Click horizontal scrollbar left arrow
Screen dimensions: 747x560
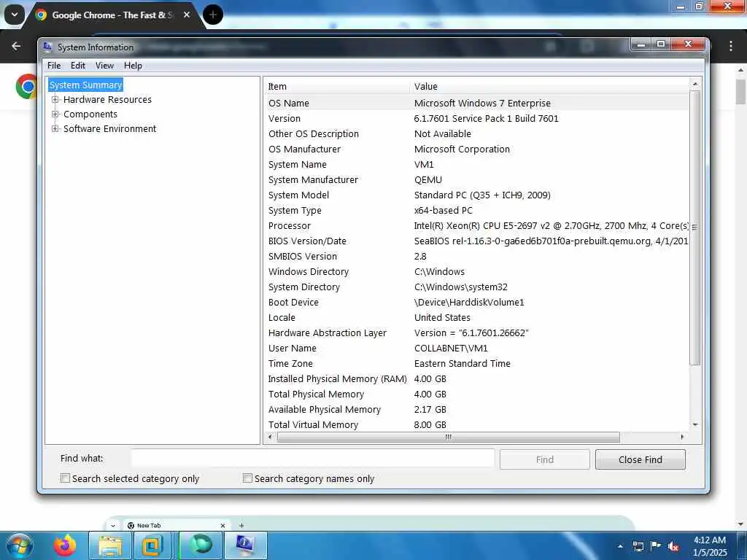pos(271,437)
